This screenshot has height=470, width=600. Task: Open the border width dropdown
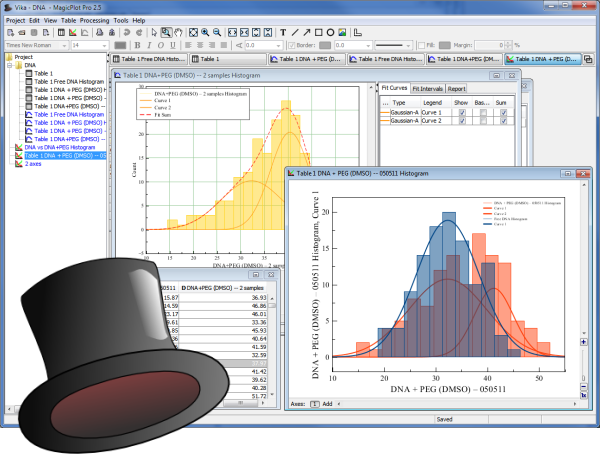coord(368,46)
